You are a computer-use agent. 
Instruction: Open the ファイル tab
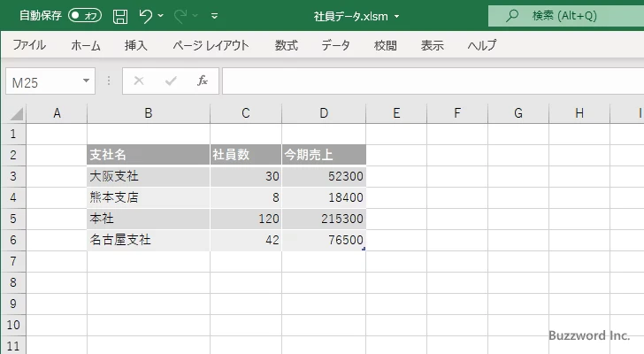tap(29, 45)
